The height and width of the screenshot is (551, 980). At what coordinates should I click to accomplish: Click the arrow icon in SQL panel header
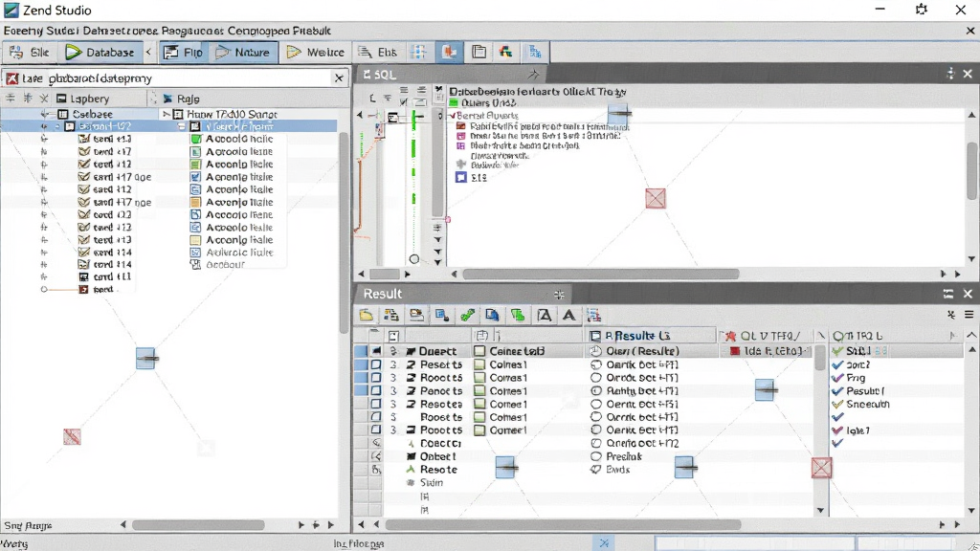532,75
